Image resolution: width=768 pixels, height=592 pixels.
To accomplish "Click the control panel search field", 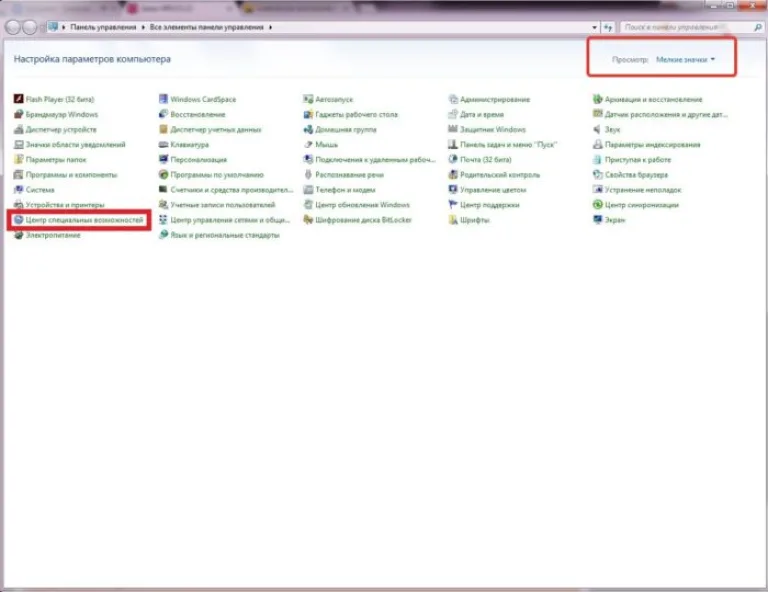I will [686, 27].
